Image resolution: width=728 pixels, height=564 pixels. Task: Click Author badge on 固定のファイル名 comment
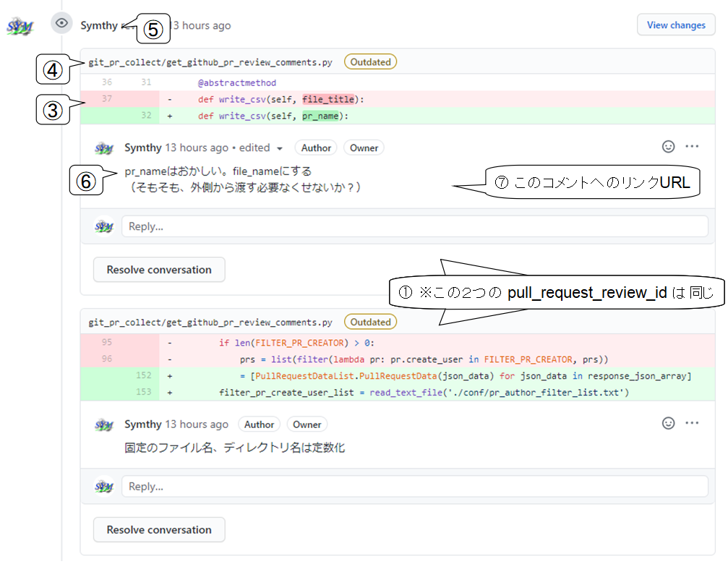coord(259,424)
